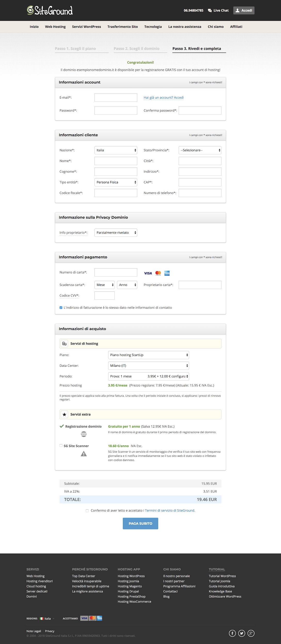Viewport: 281px width, 644px height.
Task: Open the Nazione dropdown
Action: [116, 150]
